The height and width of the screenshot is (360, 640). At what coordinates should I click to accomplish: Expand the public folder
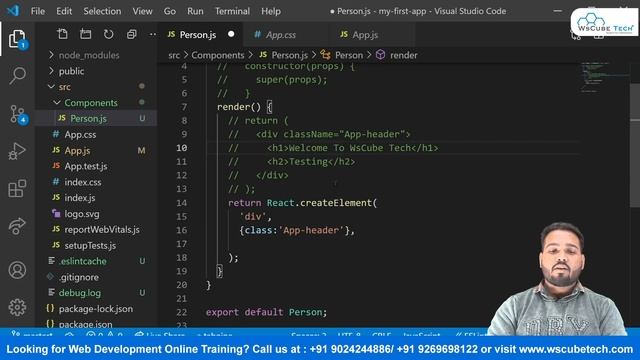(96, 71)
